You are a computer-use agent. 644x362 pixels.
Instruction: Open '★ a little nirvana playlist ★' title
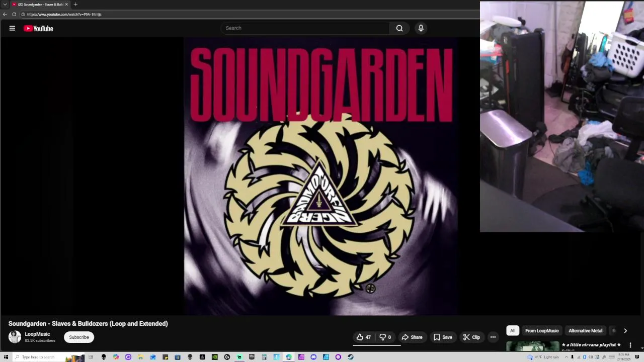point(591,345)
